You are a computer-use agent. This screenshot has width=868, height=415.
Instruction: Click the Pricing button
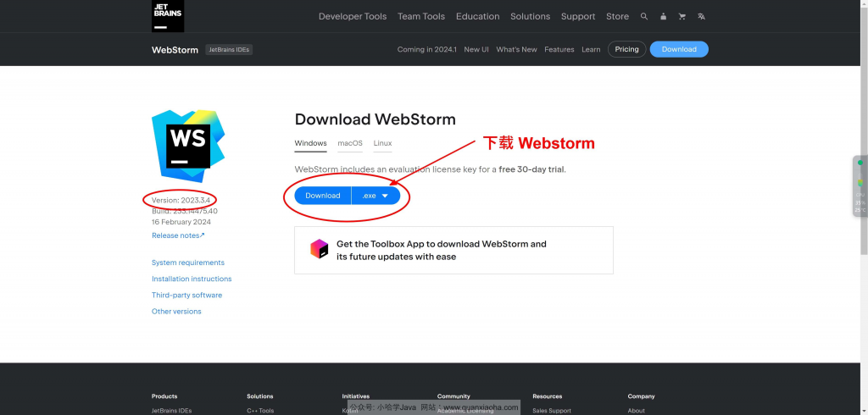(626, 49)
